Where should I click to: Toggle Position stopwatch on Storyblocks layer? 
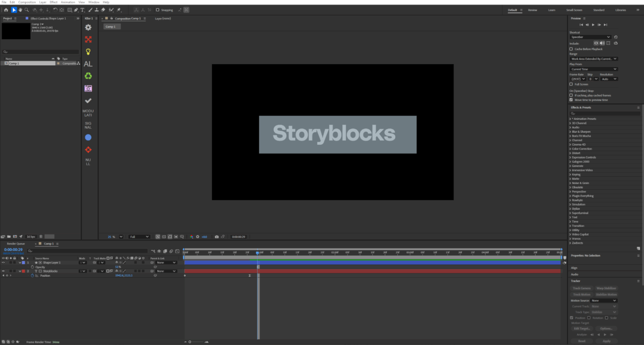[32, 275]
